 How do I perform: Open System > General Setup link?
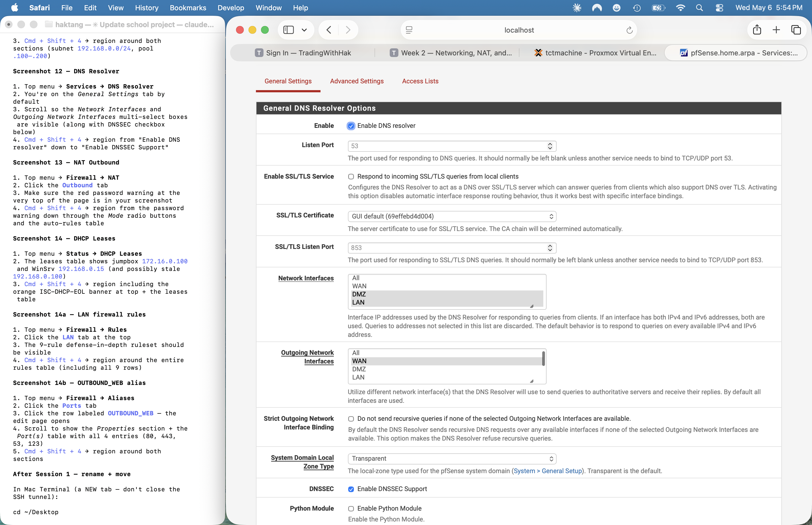548,471
